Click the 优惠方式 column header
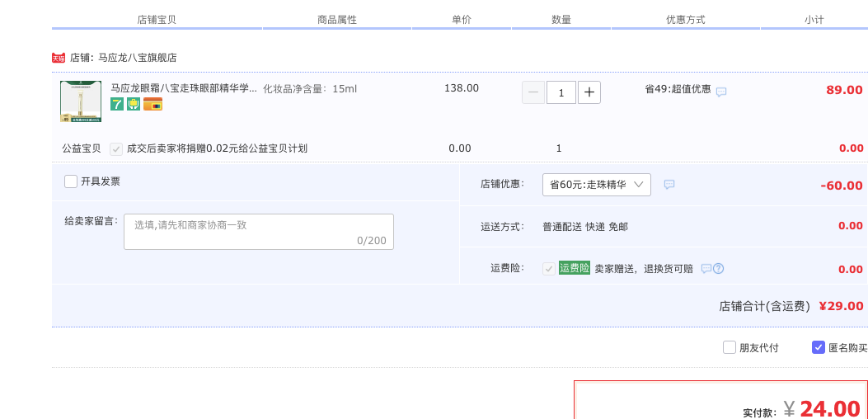Viewport: 868px width, 419px height. (x=686, y=20)
